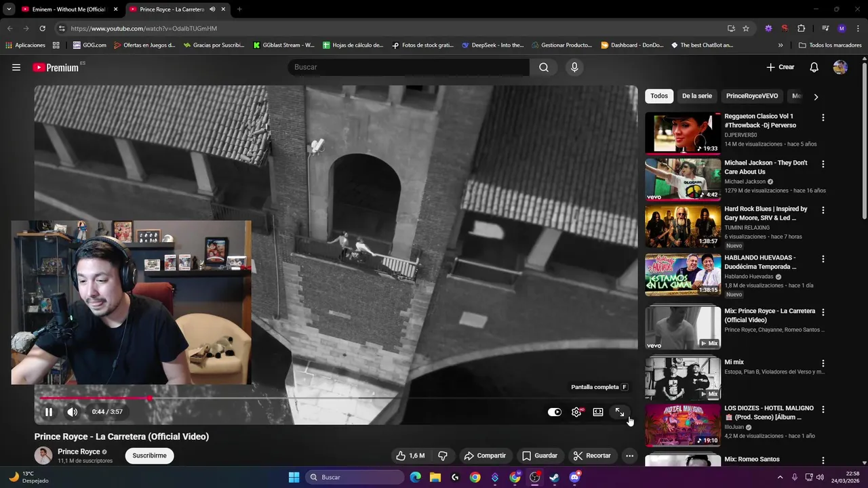Show more filter chips with right arrow

816,96
